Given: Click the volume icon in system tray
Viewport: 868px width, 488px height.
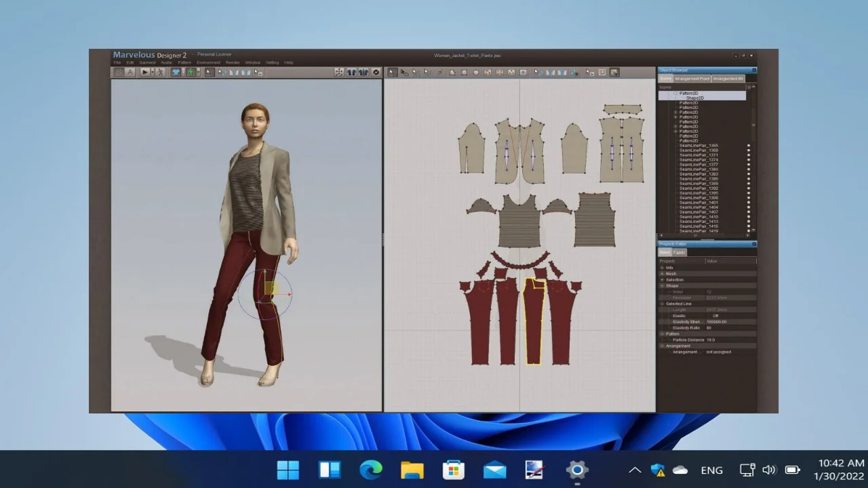Looking at the screenshot, I should point(769,470).
